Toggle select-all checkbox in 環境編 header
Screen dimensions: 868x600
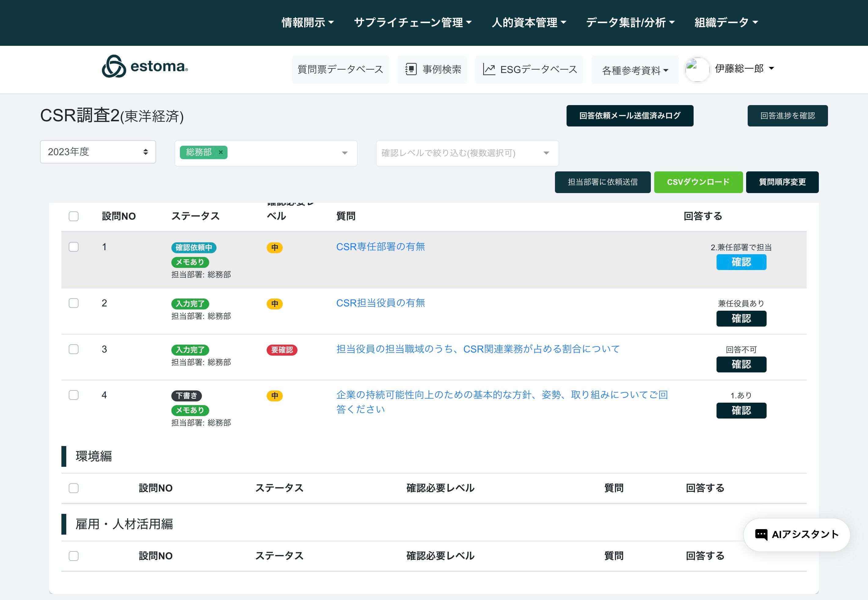pyautogui.click(x=74, y=488)
